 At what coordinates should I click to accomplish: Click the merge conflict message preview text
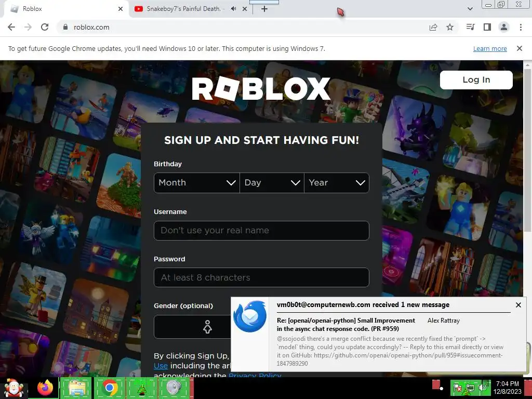pyautogui.click(x=390, y=351)
